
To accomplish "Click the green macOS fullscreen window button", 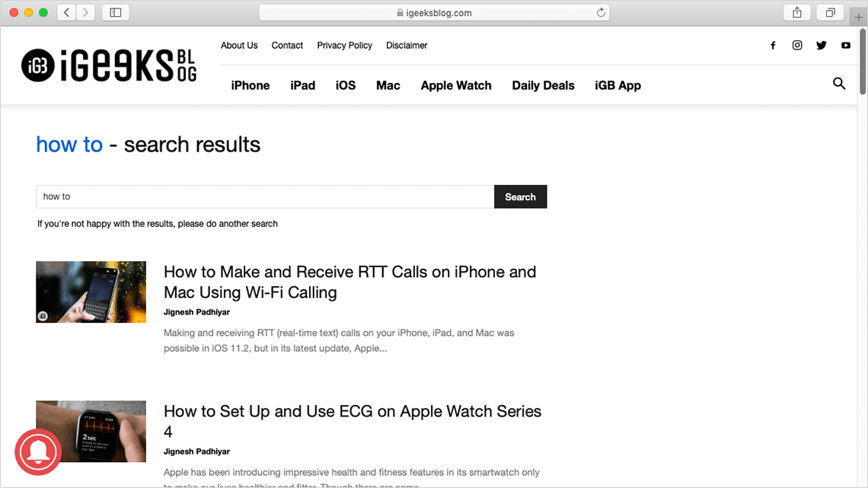I will (x=43, y=12).
